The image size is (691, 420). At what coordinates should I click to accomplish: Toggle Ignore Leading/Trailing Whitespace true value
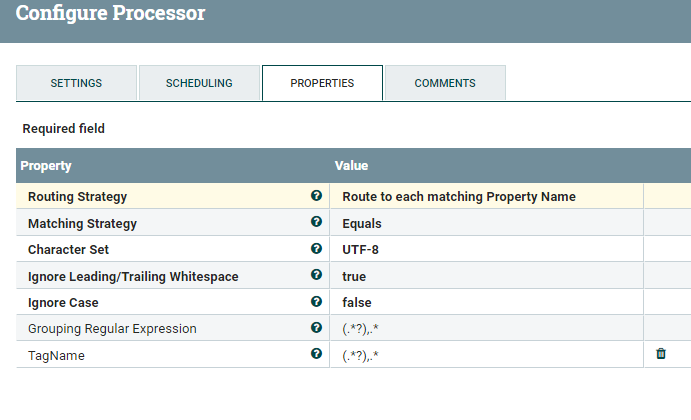pyautogui.click(x=354, y=276)
